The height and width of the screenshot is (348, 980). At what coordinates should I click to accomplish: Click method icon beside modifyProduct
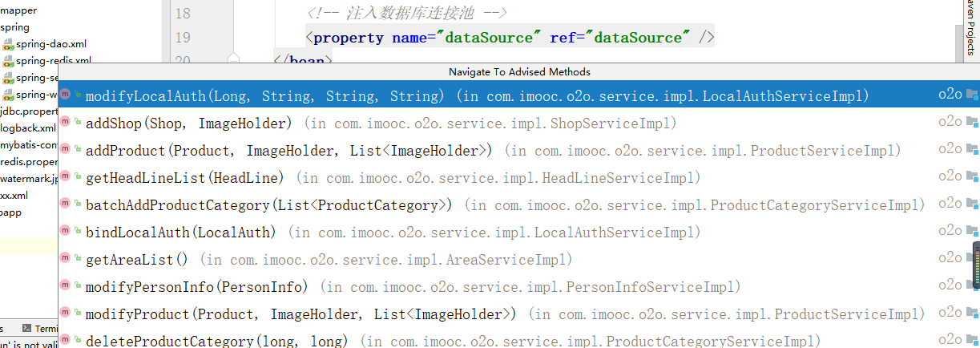point(66,314)
